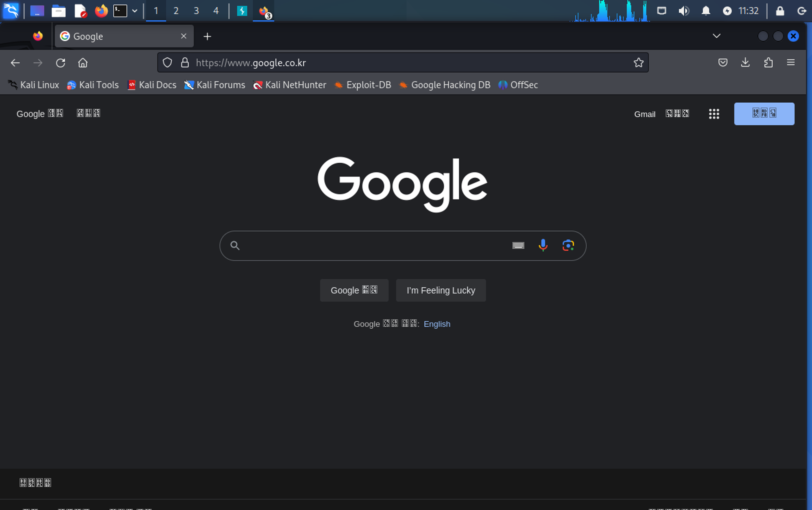812x510 pixels.
Task: Open the Google apps grid
Action: click(714, 114)
